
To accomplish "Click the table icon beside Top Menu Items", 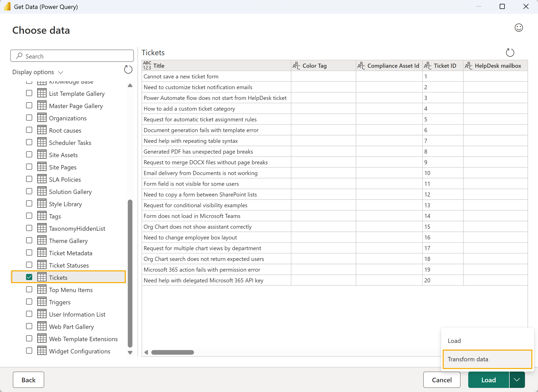I will (x=42, y=290).
